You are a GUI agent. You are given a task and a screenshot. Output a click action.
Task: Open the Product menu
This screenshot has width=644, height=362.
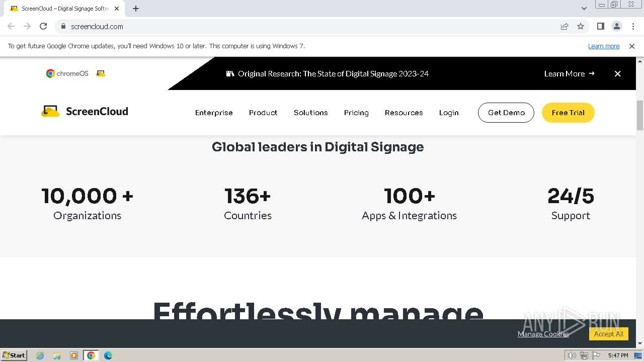pos(263,113)
